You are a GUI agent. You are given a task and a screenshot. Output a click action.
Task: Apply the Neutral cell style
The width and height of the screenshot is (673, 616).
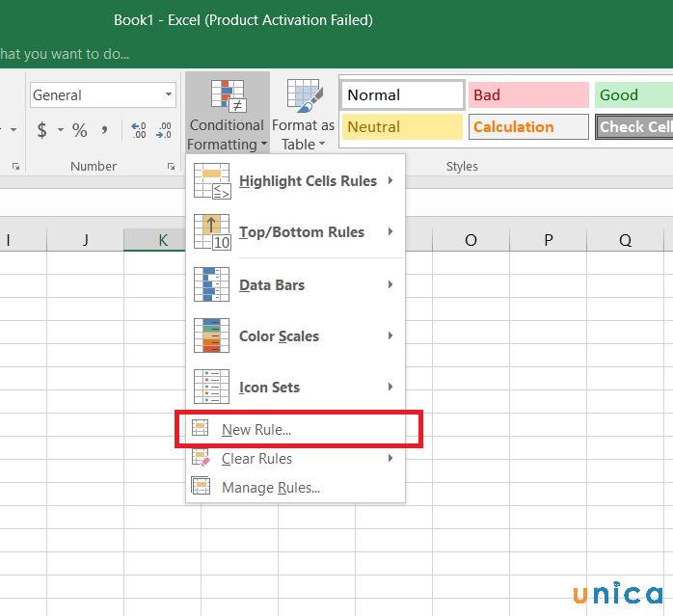[401, 126]
